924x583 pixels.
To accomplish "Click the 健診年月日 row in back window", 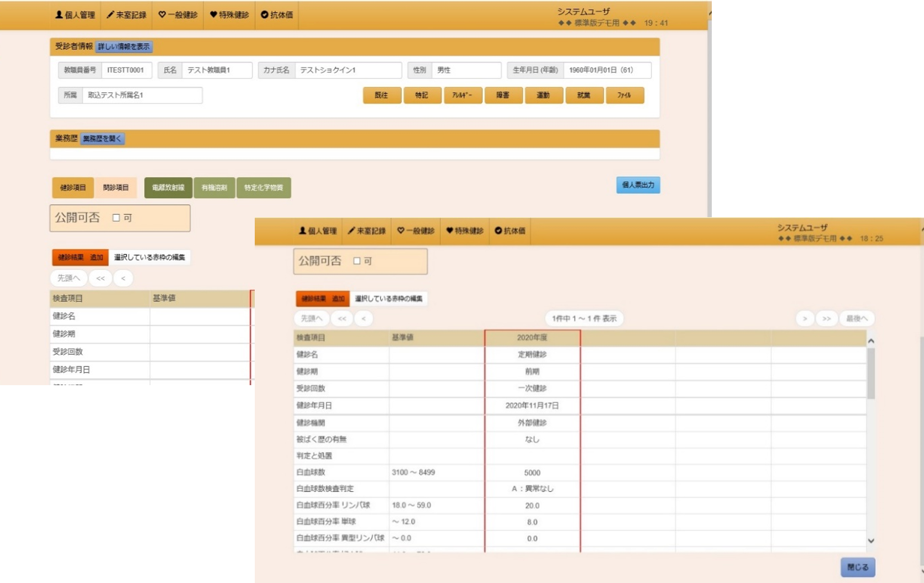I will [x=150, y=370].
